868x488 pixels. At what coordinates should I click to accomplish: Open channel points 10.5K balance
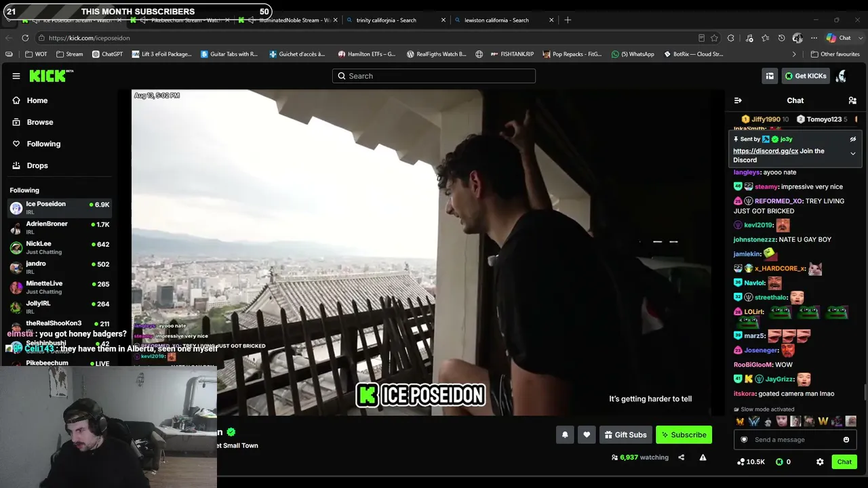click(x=751, y=462)
